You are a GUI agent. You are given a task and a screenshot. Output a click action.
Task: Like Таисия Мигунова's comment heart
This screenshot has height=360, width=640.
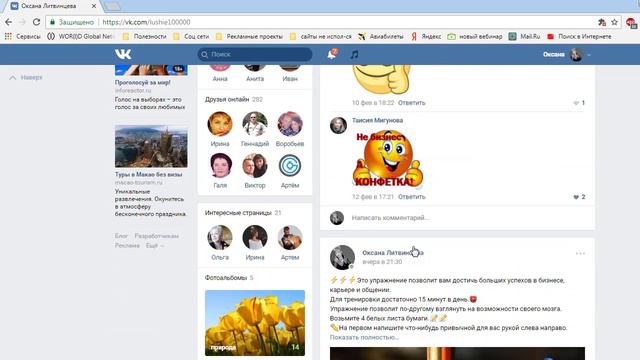(x=576, y=197)
